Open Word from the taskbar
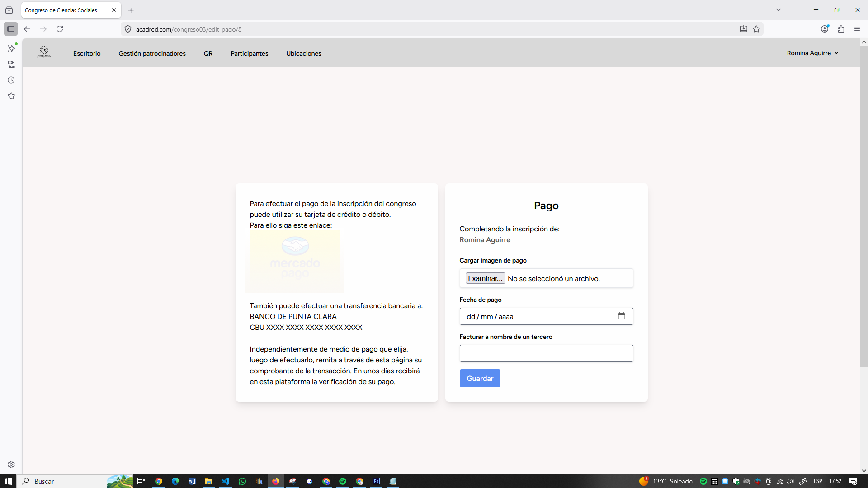868x488 pixels. click(192, 481)
